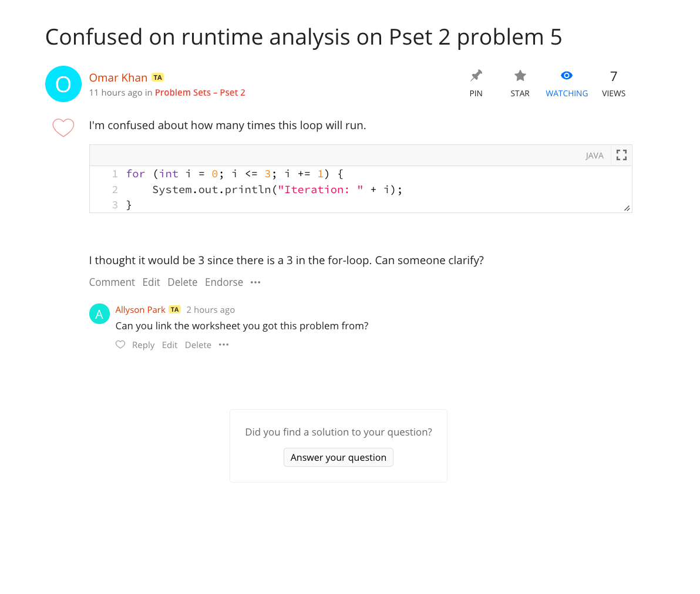Toggle the Watching eye icon

pyautogui.click(x=567, y=76)
